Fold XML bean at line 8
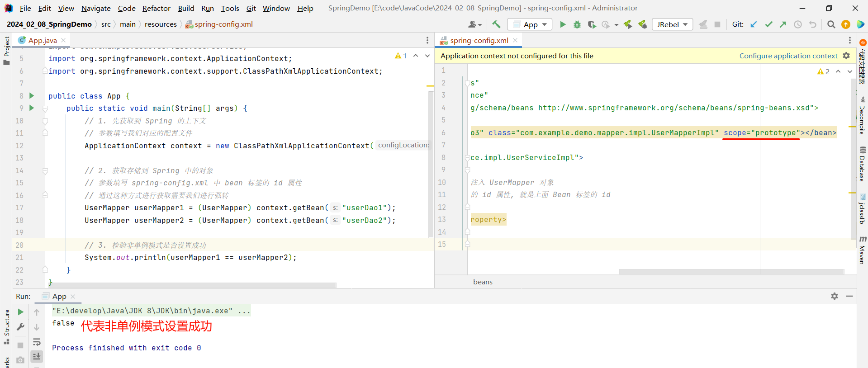 pyautogui.click(x=467, y=158)
